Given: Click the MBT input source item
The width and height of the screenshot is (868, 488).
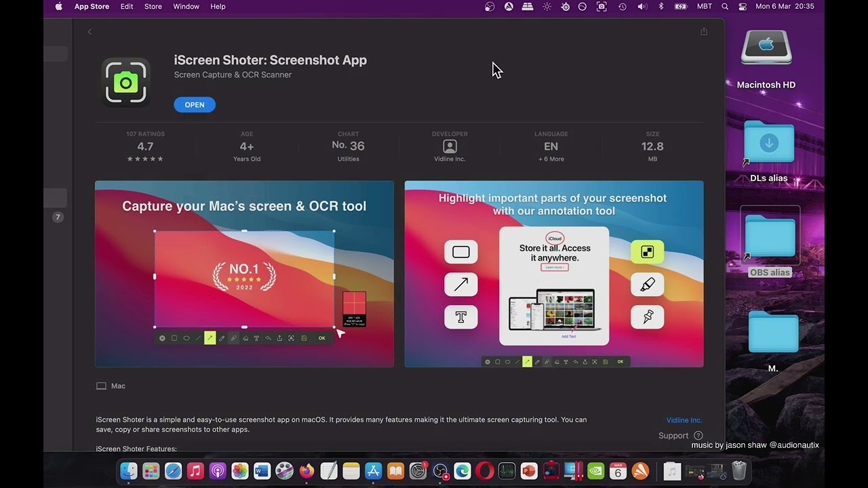Looking at the screenshot, I should click(x=705, y=6).
